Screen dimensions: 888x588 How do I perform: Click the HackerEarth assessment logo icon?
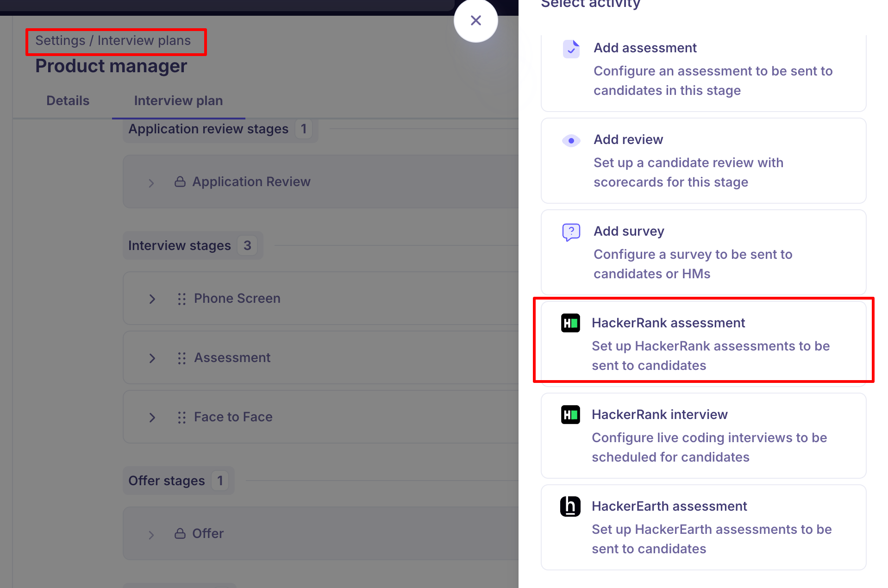pos(570,506)
